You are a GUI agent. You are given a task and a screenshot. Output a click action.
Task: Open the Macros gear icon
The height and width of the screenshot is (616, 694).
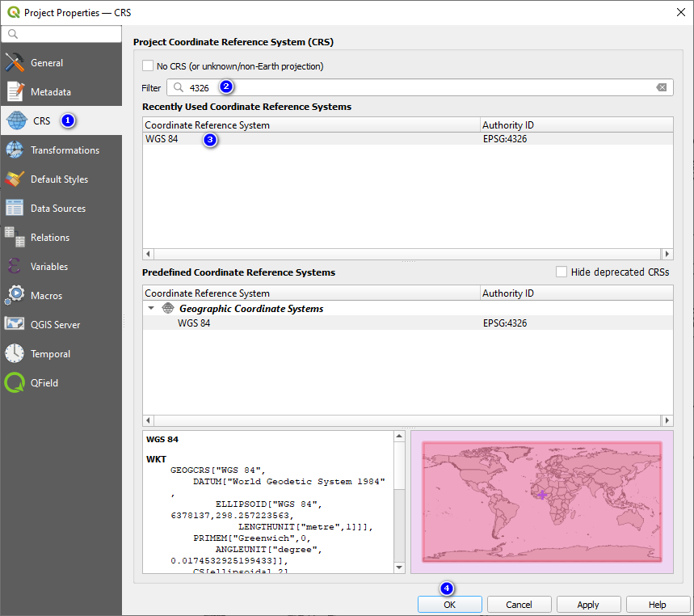[15, 295]
